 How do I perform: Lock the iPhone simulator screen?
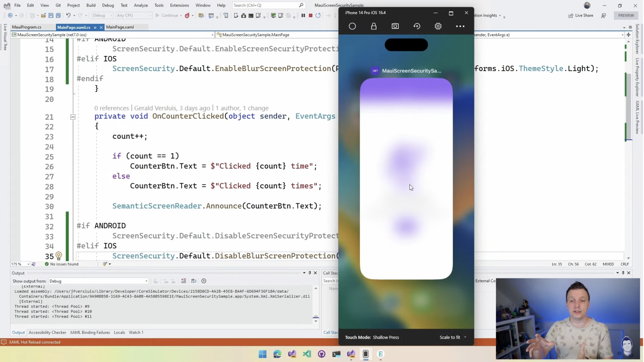[x=374, y=26]
